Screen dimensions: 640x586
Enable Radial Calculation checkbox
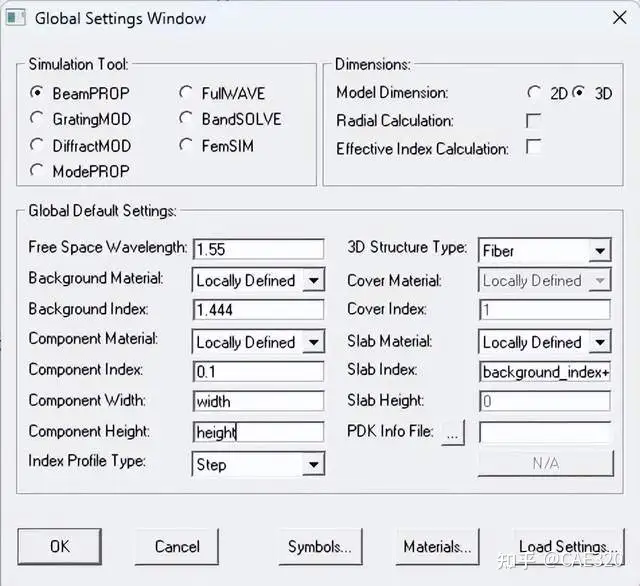(x=533, y=120)
